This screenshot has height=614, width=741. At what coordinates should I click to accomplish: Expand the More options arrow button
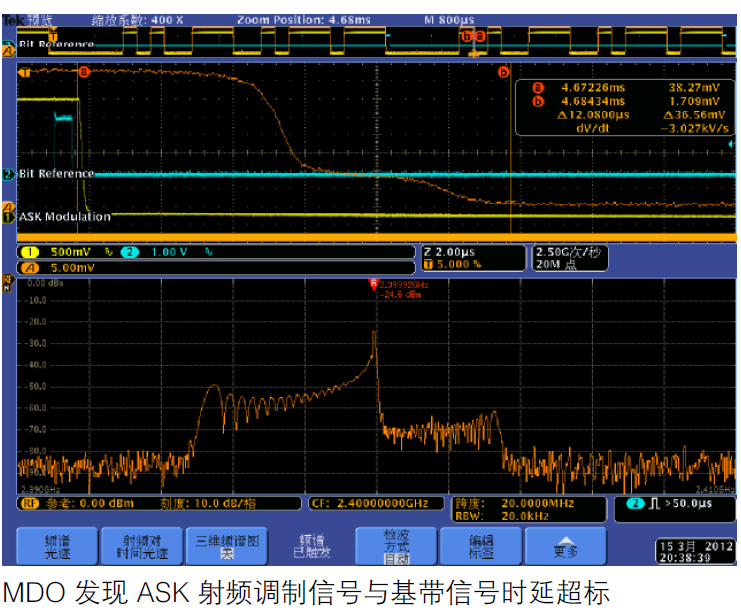pos(567,545)
